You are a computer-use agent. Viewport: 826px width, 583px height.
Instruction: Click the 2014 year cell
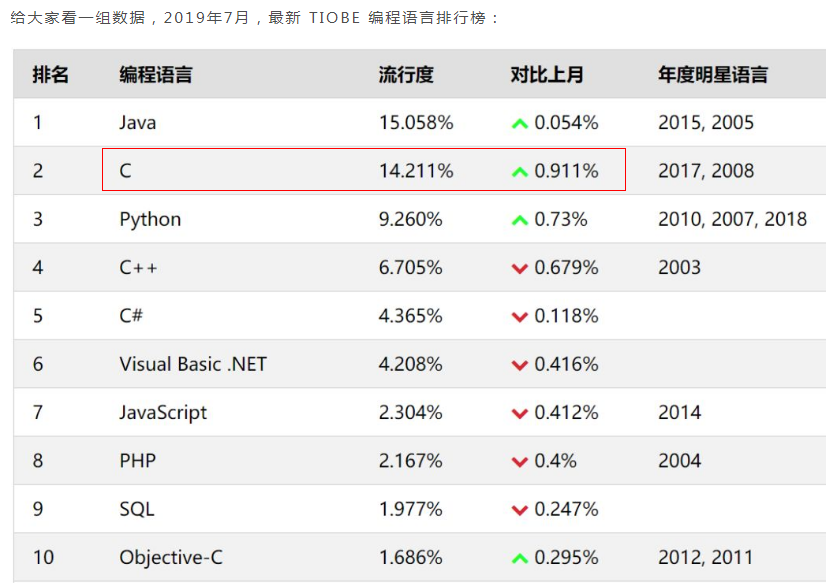(680, 412)
